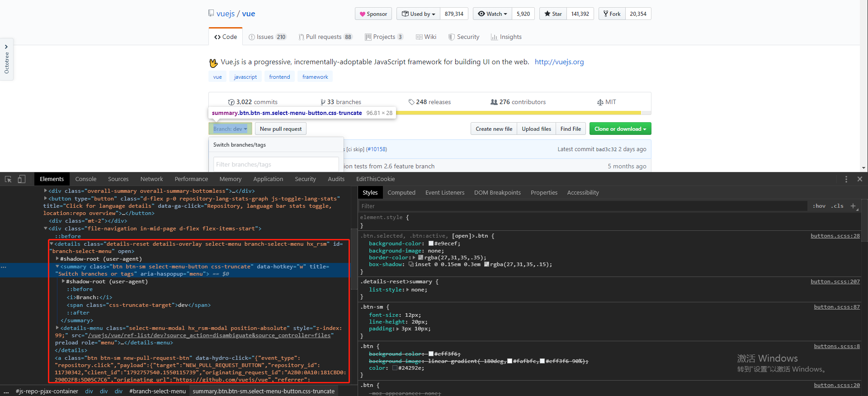Expand the border-color shorthand property

coord(414,258)
